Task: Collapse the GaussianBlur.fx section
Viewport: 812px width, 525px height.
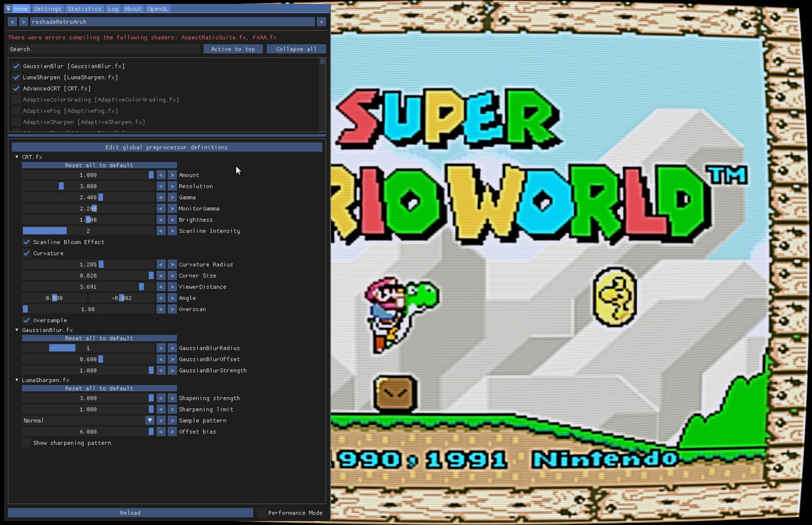Action: (17, 330)
